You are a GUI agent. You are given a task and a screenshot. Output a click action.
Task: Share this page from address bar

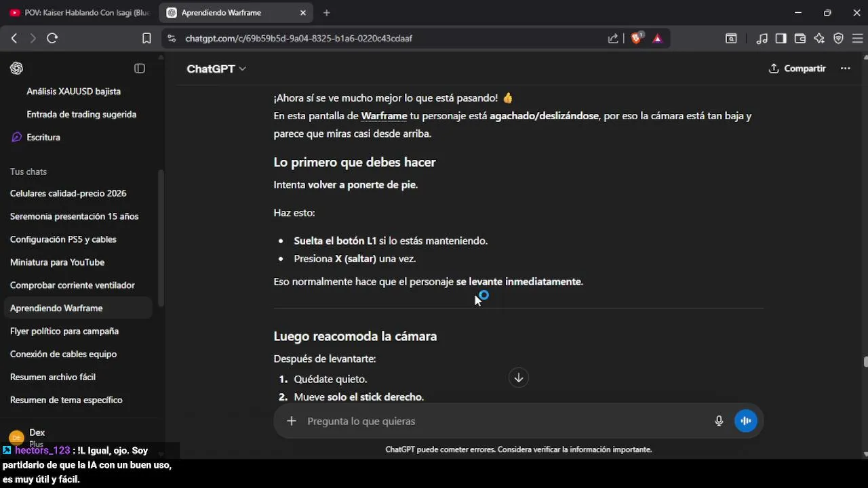[x=613, y=39]
